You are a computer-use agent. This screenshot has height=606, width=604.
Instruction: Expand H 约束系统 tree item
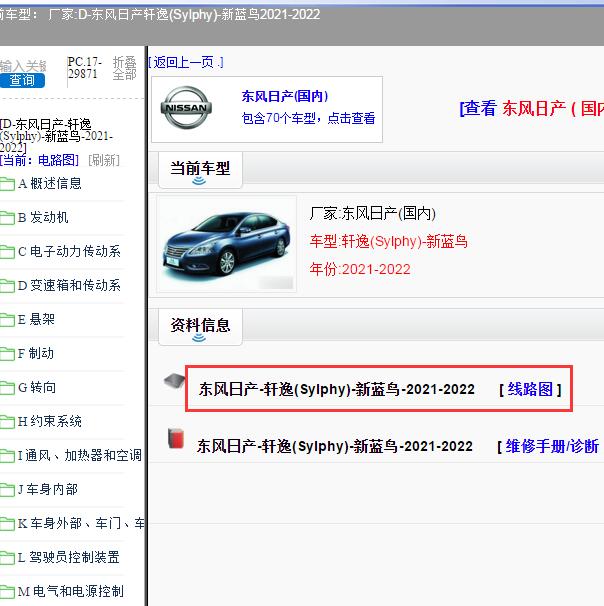50,422
